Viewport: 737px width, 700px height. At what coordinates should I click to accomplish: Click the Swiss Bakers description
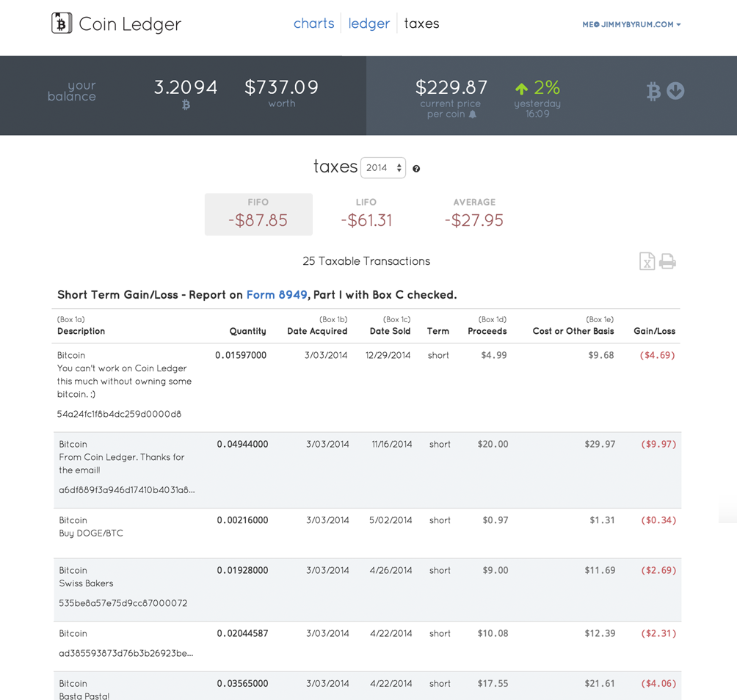click(x=86, y=583)
